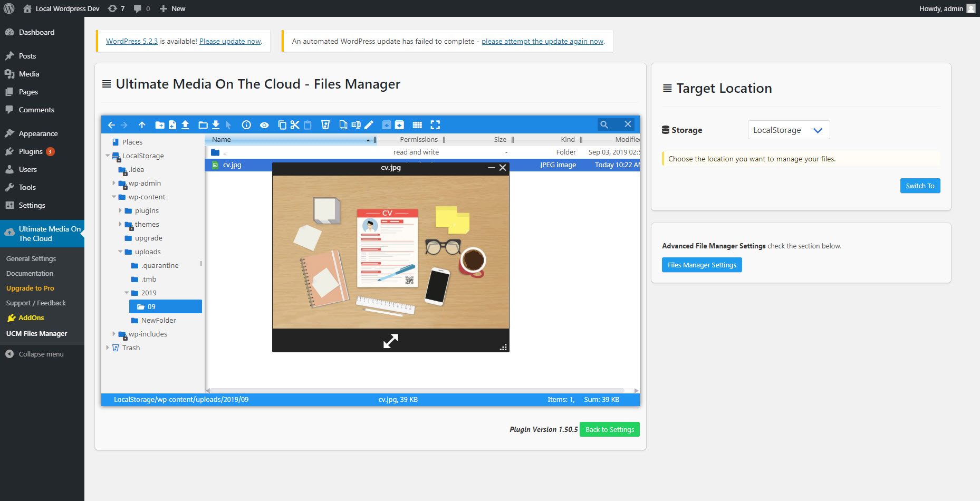
Task: Switch to icons grid view
Action: pos(417,125)
